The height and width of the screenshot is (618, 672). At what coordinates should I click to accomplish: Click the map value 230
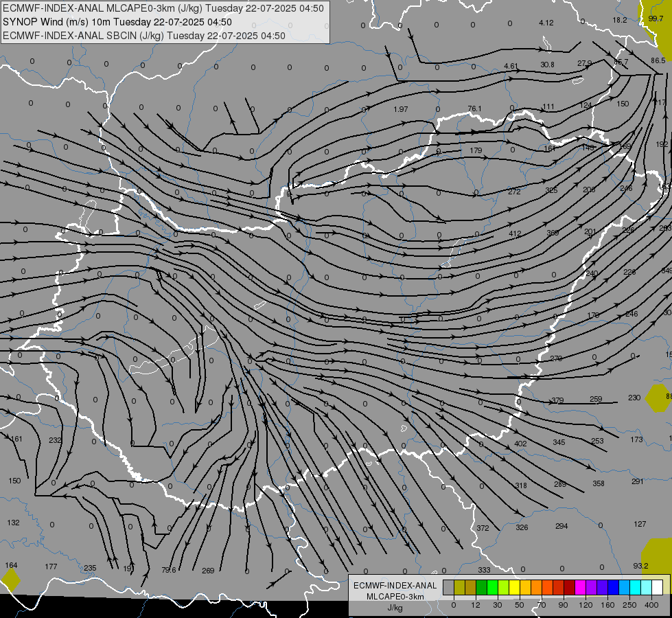tap(634, 398)
